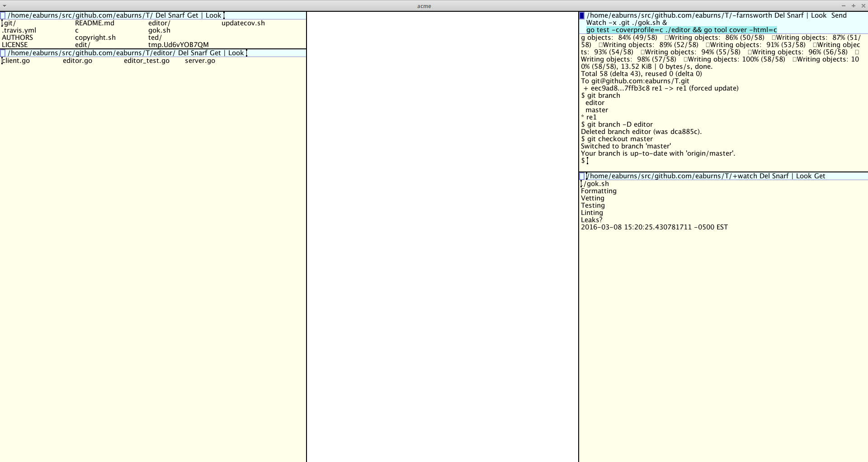Click the layout box of the +watch window
Image resolution: width=868 pixels, height=462 pixels.
click(582, 176)
